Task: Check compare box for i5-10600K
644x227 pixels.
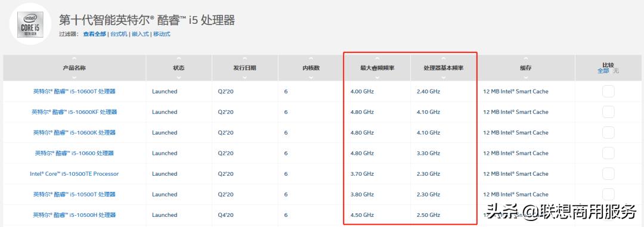Action: click(x=608, y=132)
